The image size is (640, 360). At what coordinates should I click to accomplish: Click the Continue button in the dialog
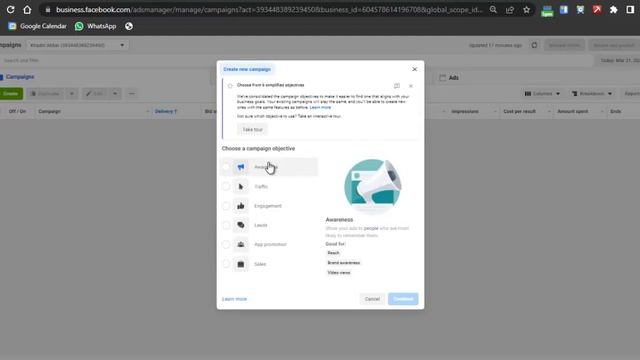(x=403, y=299)
